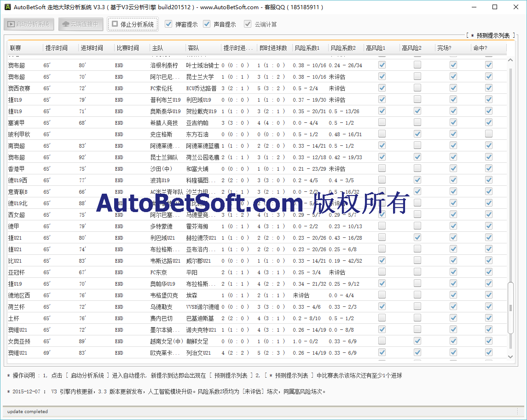Select the 德甲 league cell

(x=13, y=226)
